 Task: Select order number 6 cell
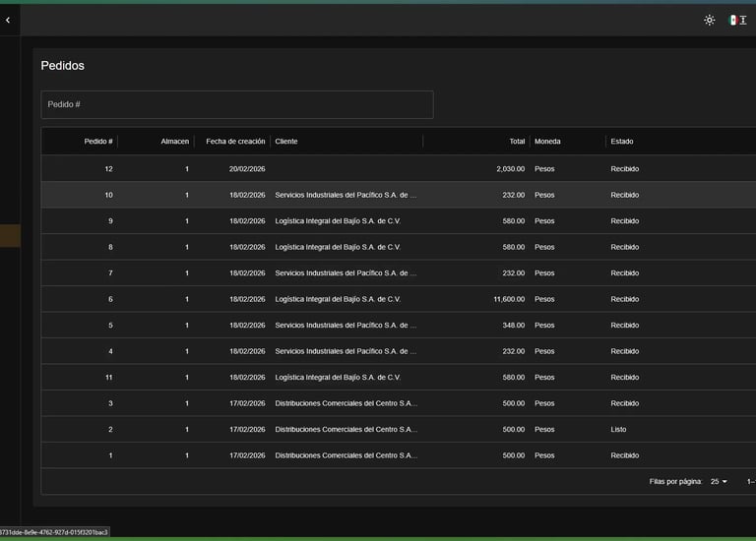(x=111, y=299)
